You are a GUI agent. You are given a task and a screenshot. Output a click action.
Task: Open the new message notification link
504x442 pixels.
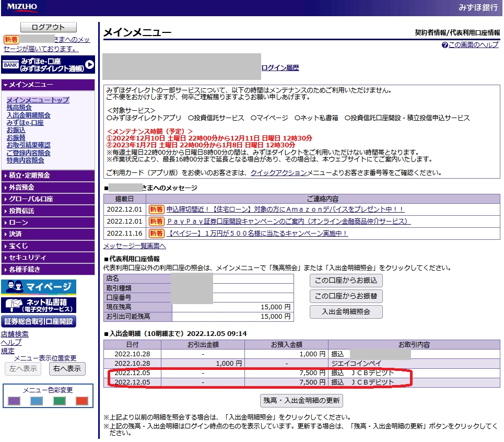point(46,44)
